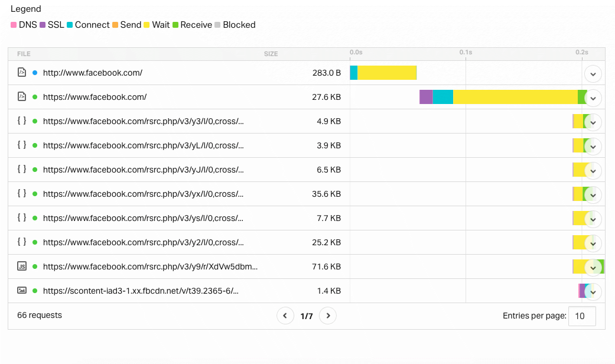Sort requests by the SIZE column

pyautogui.click(x=271, y=53)
